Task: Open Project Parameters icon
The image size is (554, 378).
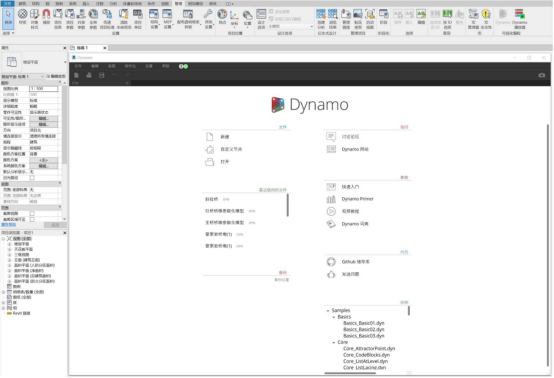Action: tap(70, 18)
